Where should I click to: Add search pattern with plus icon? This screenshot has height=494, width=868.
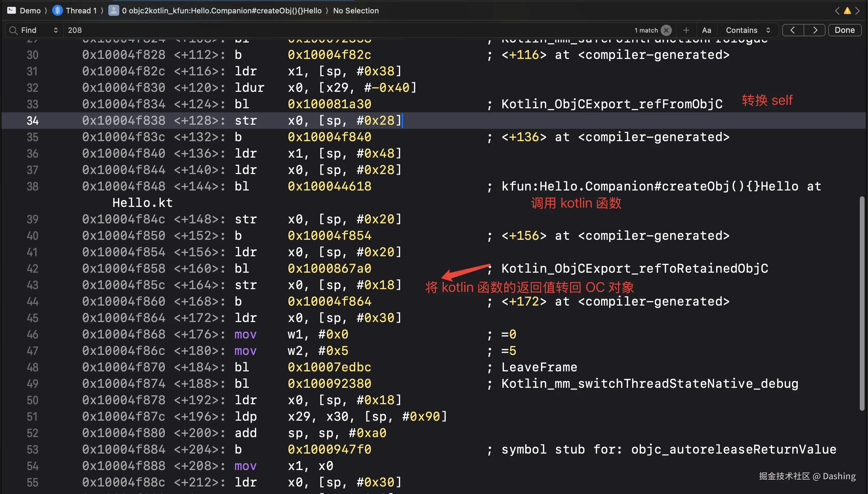[686, 30]
